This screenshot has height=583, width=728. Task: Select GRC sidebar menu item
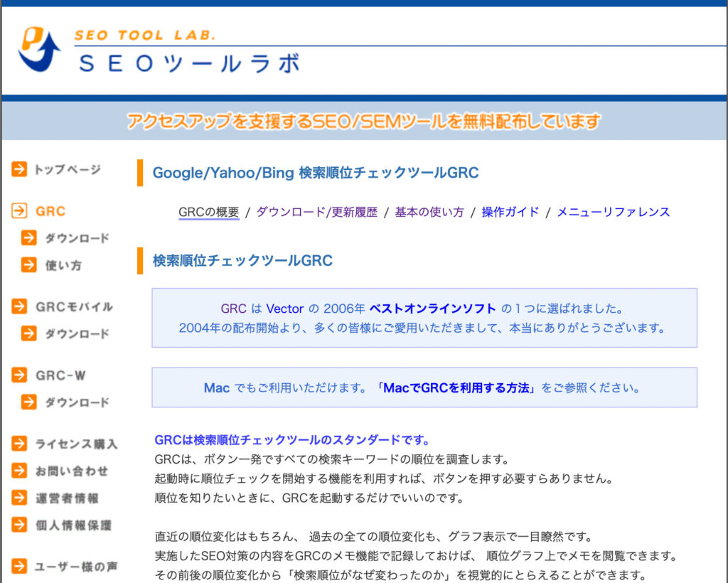click(50, 211)
